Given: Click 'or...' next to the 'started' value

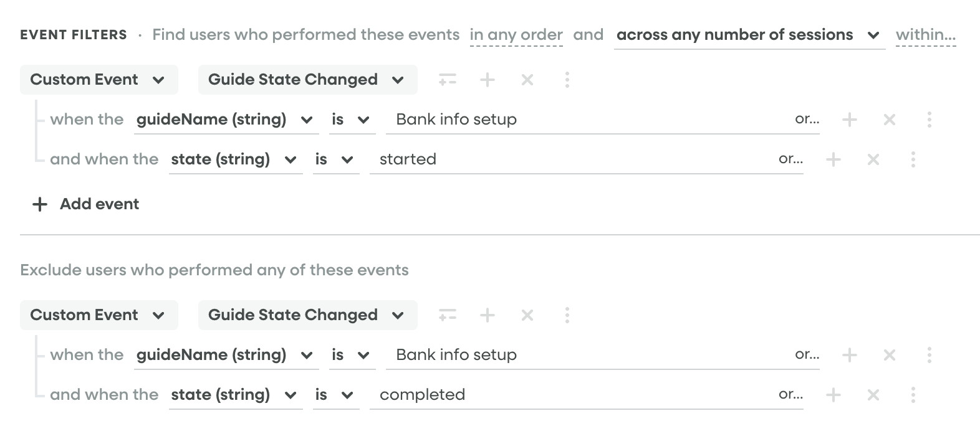Looking at the screenshot, I should pos(790,159).
